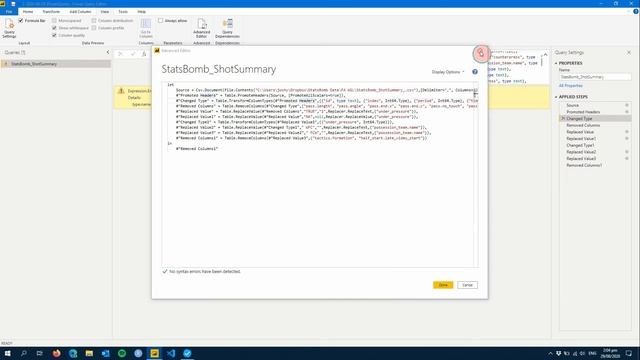Screen dimensions: 640x360
Task: Toggle the Column profile checkbox
Action: pyautogui.click(x=94, y=28)
